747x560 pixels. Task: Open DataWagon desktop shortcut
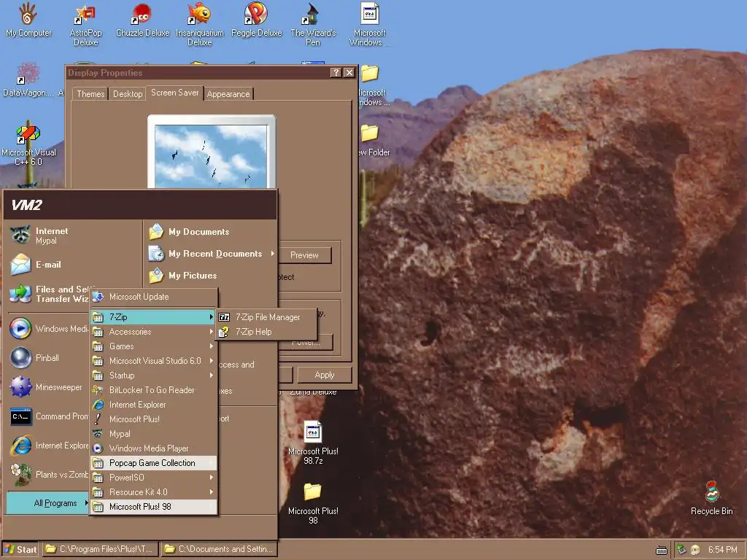click(x=28, y=80)
